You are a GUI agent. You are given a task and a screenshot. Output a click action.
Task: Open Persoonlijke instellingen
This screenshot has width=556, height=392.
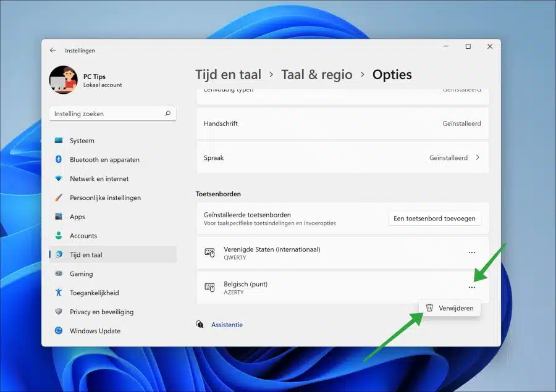[113, 198]
